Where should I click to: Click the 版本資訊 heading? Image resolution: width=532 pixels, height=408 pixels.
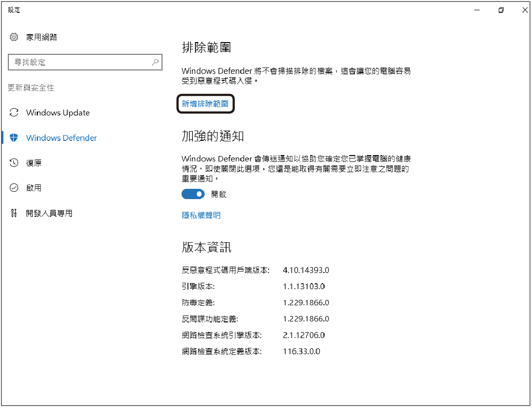click(206, 247)
